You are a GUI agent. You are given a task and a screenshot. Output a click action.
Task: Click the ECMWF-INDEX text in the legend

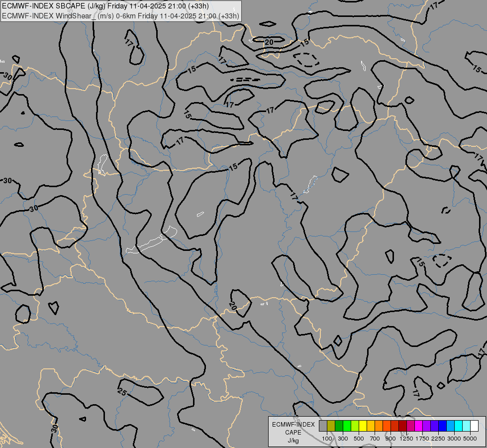point(293,425)
